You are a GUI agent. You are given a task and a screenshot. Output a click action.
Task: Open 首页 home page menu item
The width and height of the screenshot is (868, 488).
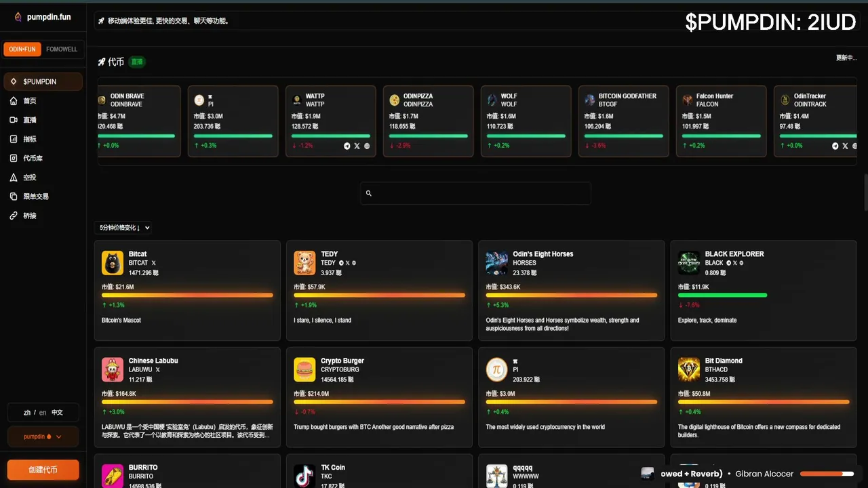pyautogui.click(x=43, y=100)
